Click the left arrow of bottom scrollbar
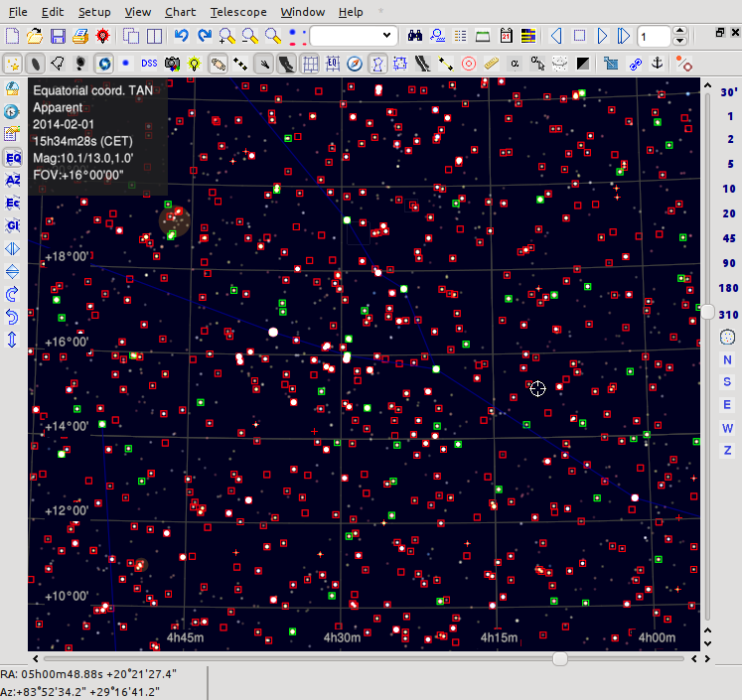This screenshot has height=700, width=742. [x=35, y=658]
